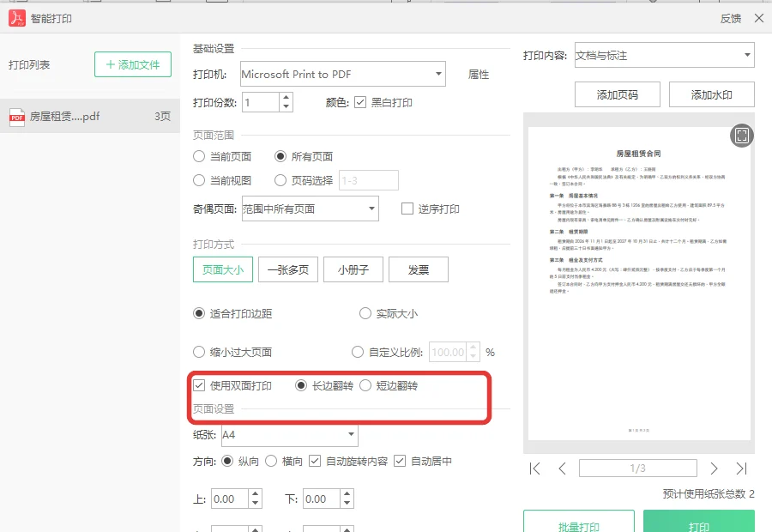Select 页码选择 radio option

click(x=280, y=180)
